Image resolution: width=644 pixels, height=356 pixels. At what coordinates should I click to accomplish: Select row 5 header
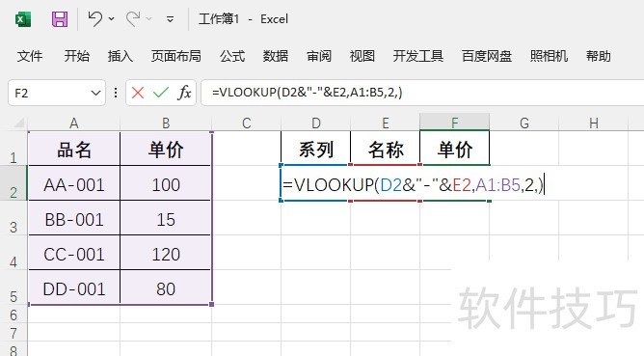[x=13, y=288]
